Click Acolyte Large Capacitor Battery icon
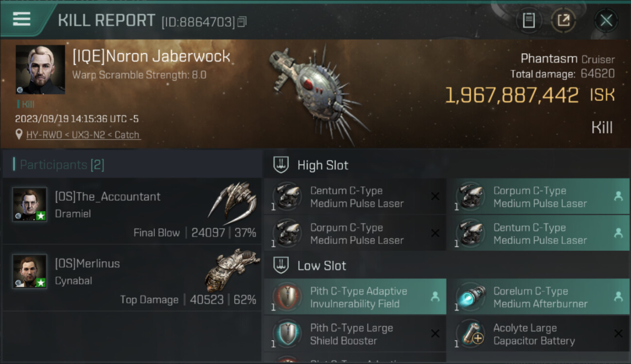 469,334
